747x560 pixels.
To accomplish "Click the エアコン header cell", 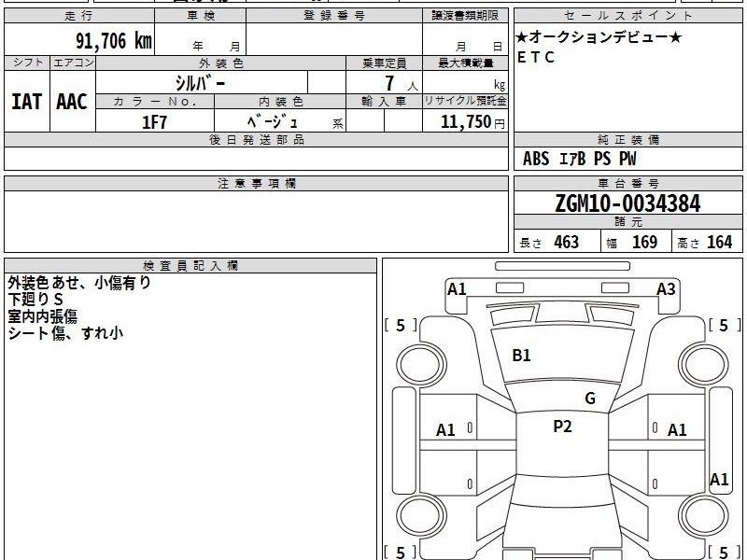I will (73, 63).
